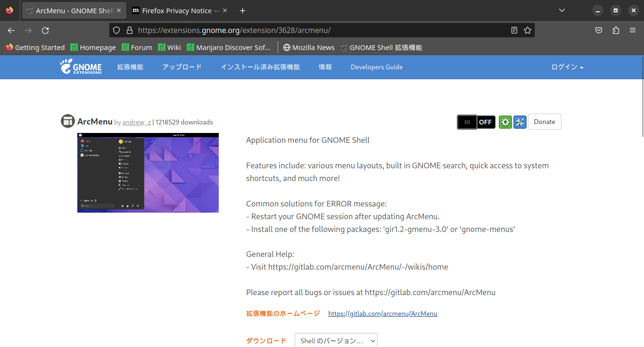The image size is (644, 347).
Task: Click the tracking protection shield icon
Action: [117, 30]
